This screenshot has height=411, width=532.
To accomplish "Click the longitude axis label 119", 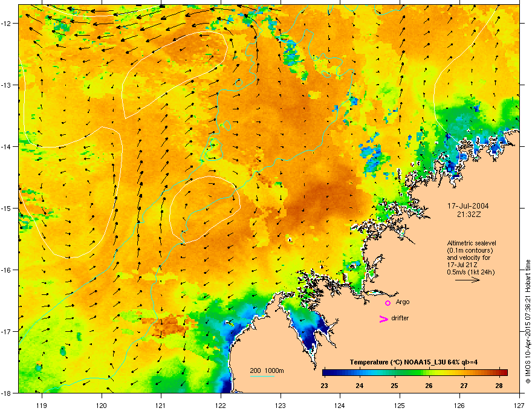I will [42, 405].
